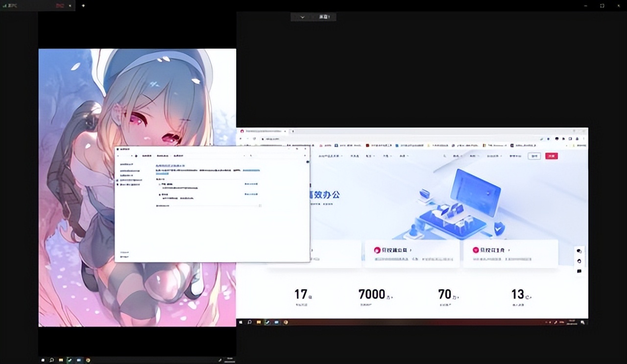Click the feedback icon in the floating right sidebar
Viewport: 627px width, 364px height.
pyautogui.click(x=579, y=271)
